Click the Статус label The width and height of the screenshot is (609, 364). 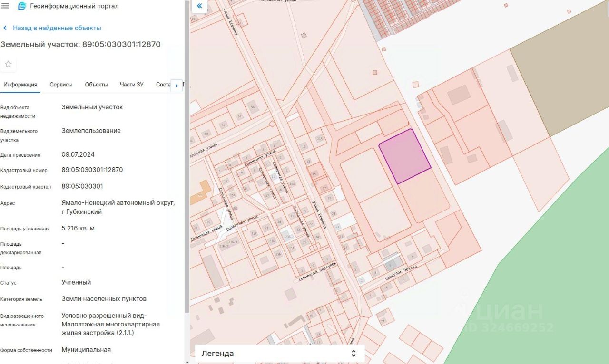coord(9,283)
